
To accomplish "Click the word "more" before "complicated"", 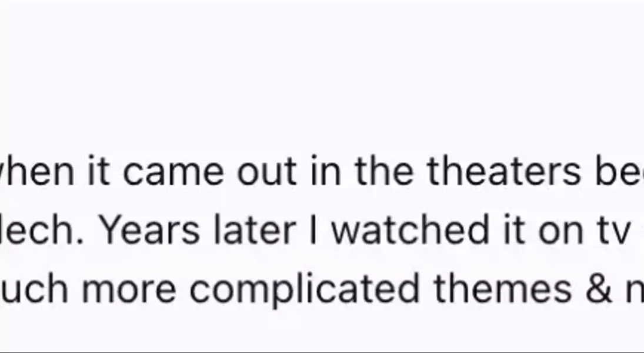I will [x=129, y=289].
